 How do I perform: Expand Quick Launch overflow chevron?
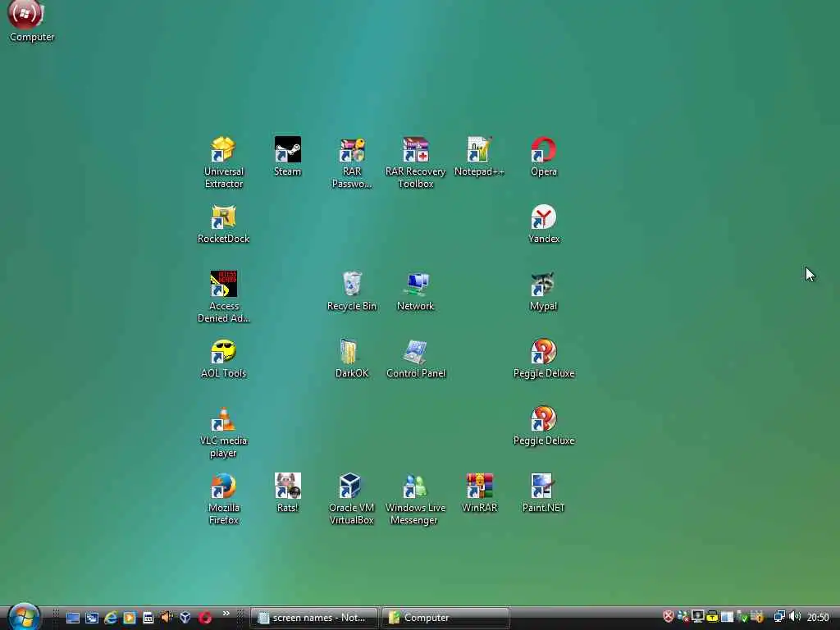tap(226, 614)
